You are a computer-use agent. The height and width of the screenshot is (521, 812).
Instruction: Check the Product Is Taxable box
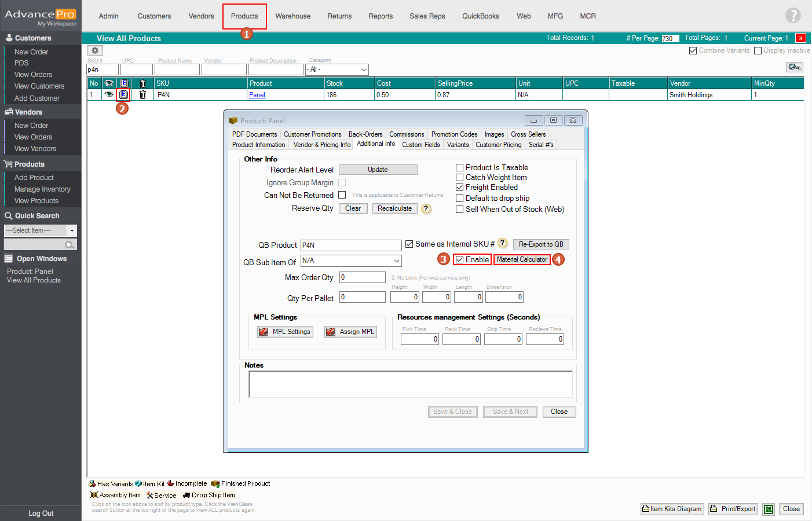(x=459, y=168)
